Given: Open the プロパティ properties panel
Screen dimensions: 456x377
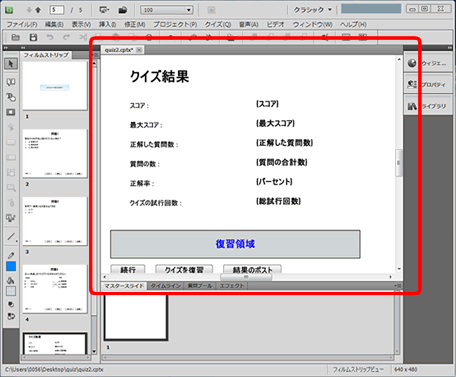Looking at the screenshot, I should 428,84.
